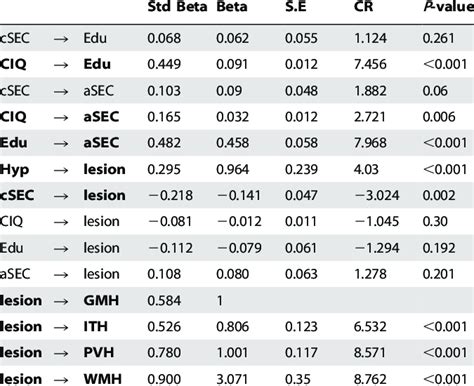Click the CR column header
The height and width of the screenshot is (386, 474).
coord(363,7)
